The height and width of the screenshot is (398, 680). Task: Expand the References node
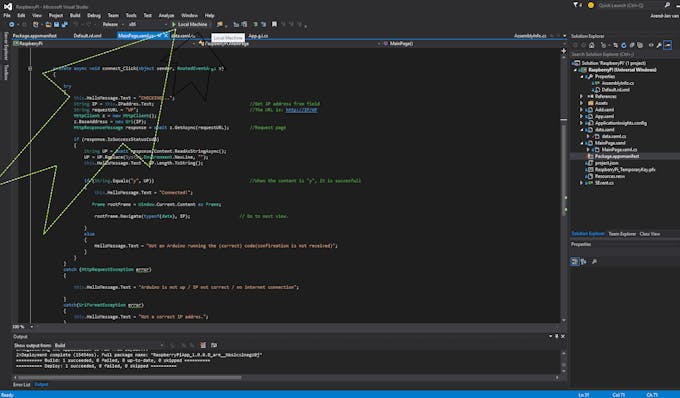[x=582, y=96]
